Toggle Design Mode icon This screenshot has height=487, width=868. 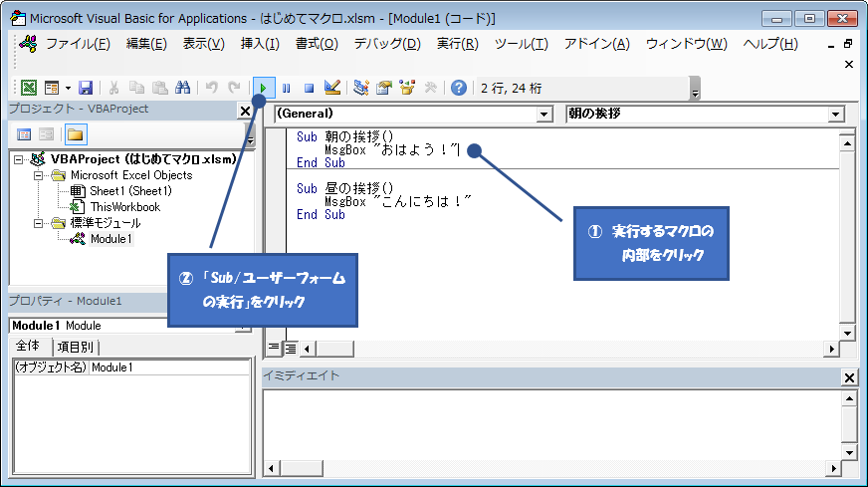pyautogui.click(x=332, y=88)
